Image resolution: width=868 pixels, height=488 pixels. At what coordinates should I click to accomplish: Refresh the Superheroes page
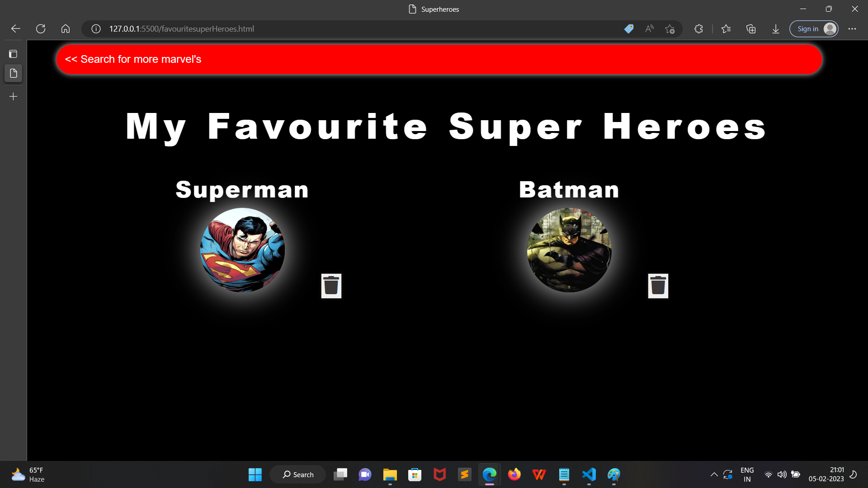click(x=40, y=28)
